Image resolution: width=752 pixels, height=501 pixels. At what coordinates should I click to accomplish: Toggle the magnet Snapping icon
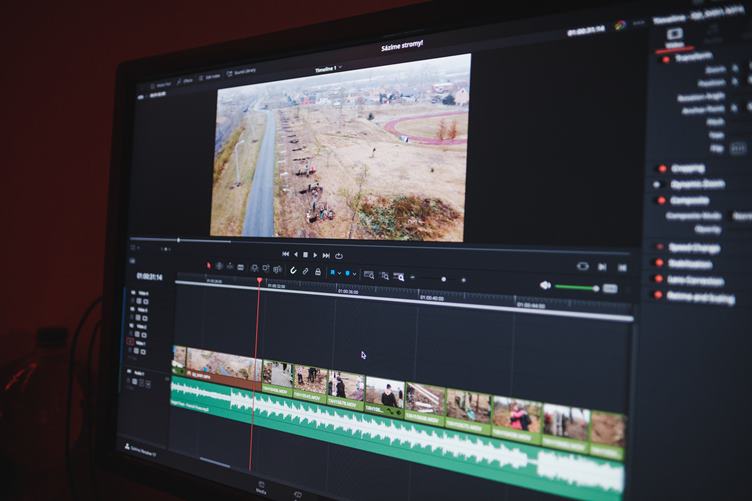pos(293,270)
